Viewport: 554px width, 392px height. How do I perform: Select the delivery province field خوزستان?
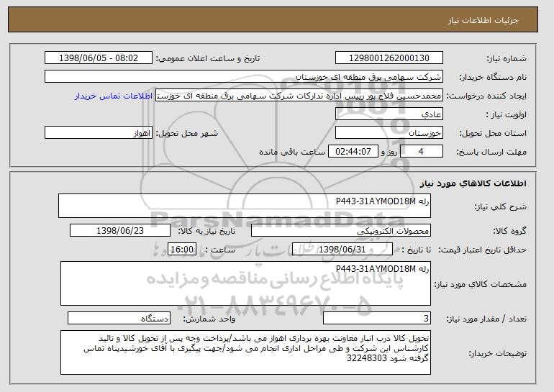click(x=389, y=133)
